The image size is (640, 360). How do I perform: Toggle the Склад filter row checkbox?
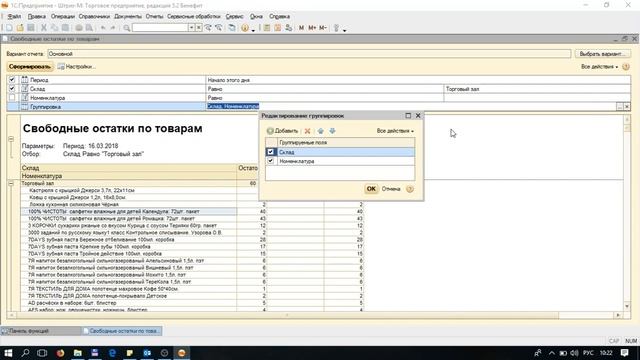tap(12, 89)
